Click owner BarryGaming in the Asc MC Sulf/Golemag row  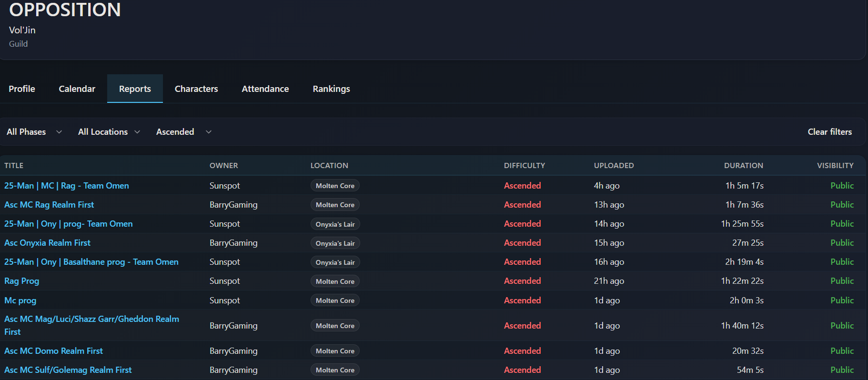click(233, 370)
